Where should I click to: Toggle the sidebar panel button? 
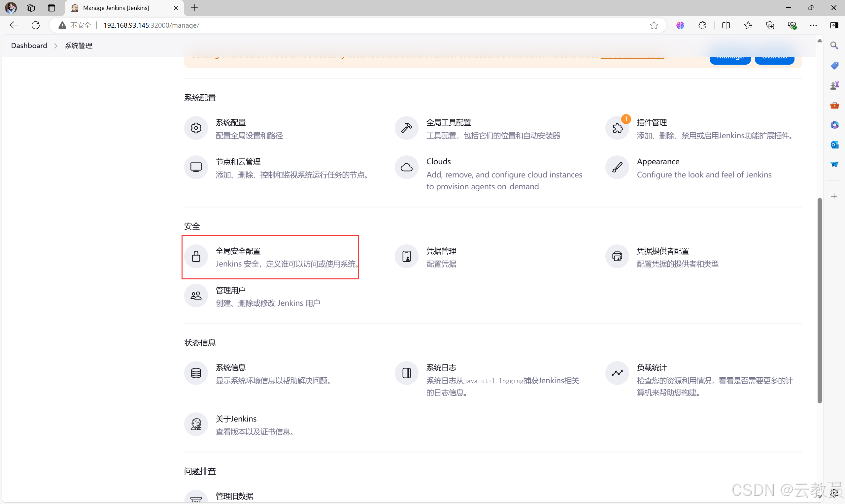coord(834,25)
